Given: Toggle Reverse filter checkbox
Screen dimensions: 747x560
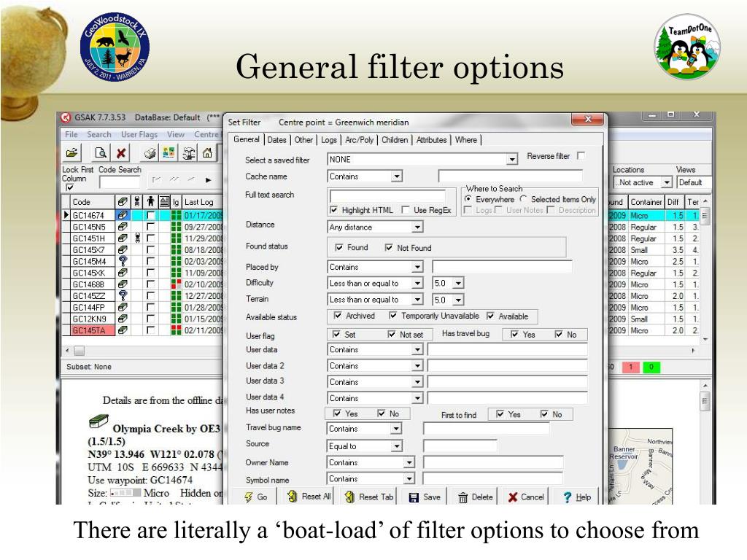Looking at the screenshot, I should 581,156.
